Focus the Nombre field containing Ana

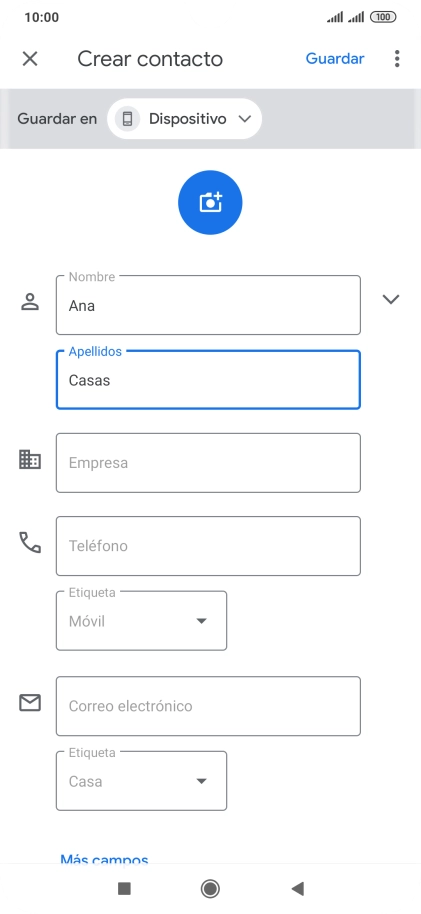(208, 305)
